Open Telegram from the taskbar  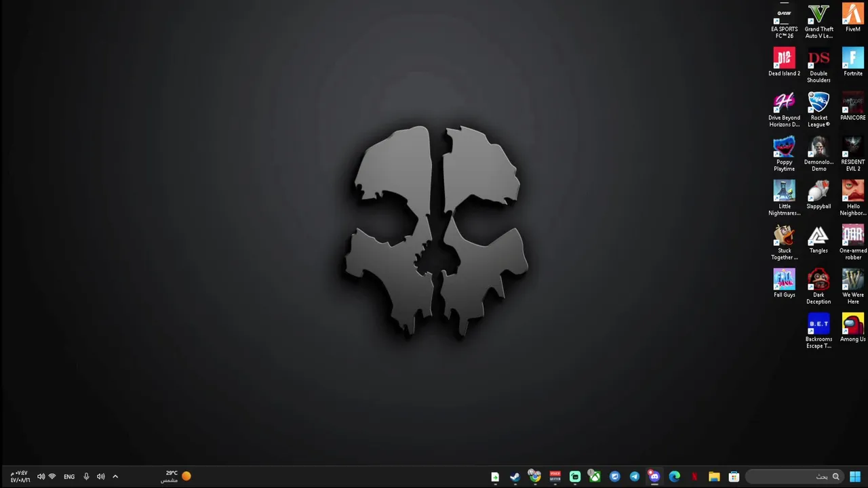point(635,476)
